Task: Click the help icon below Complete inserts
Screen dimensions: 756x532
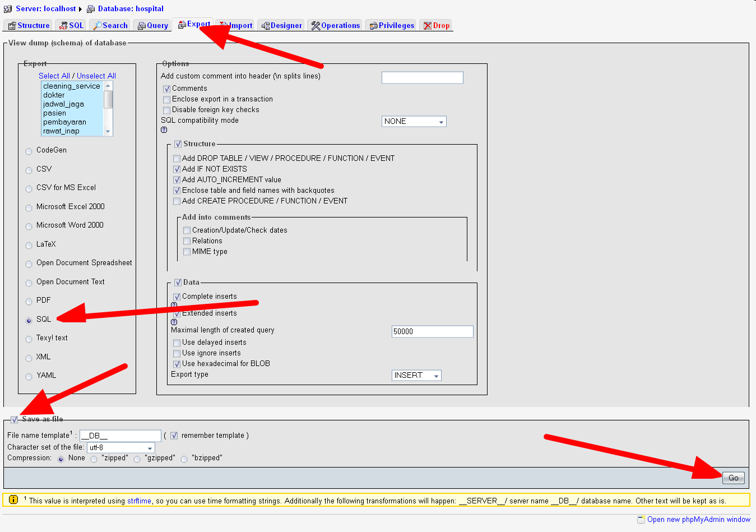Action: click(x=174, y=304)
